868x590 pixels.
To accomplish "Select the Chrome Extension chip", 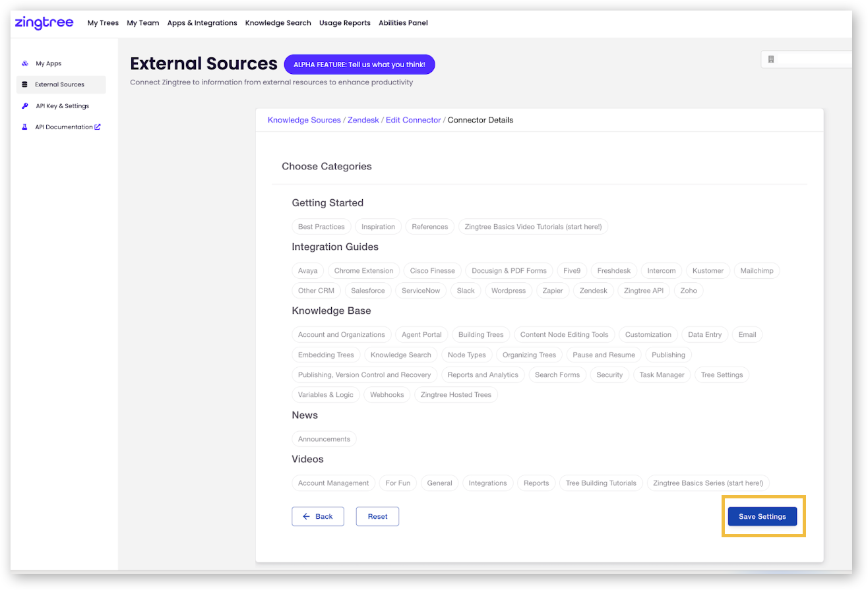I will pyautogui.click(x=363, y=271).
